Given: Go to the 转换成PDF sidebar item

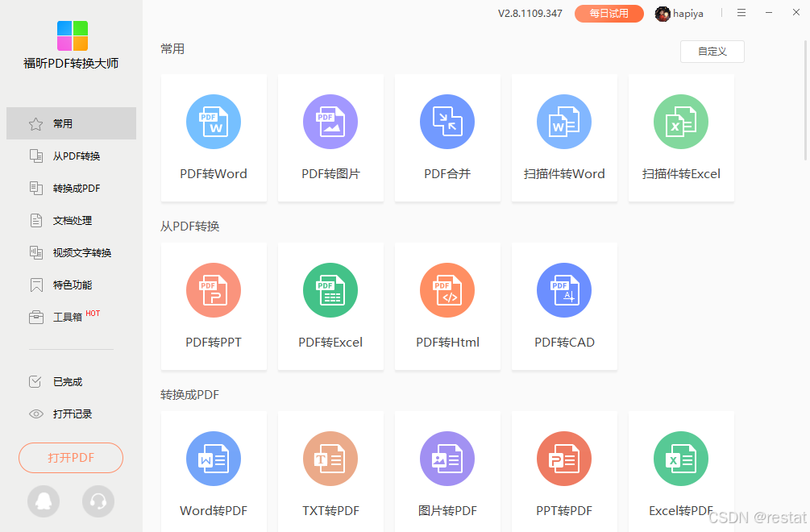Looking at the screenshot, I should tap(71, 189).
